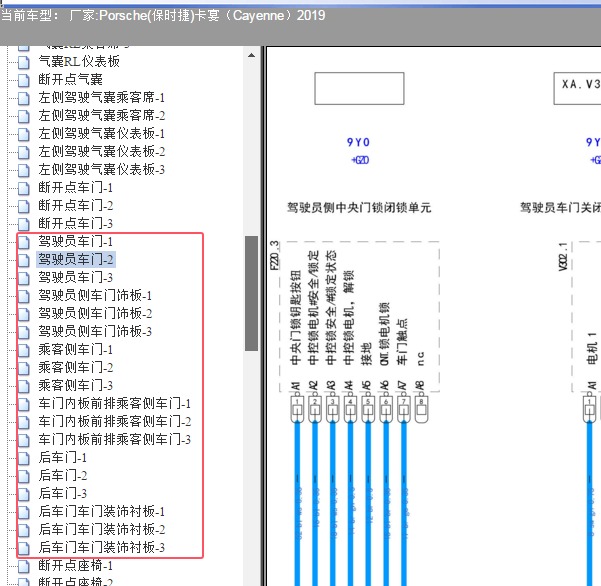Screen dimensions: 601x586
Task: Select 乘客侧车门-2 entry
Action: [x=76, y=368]
